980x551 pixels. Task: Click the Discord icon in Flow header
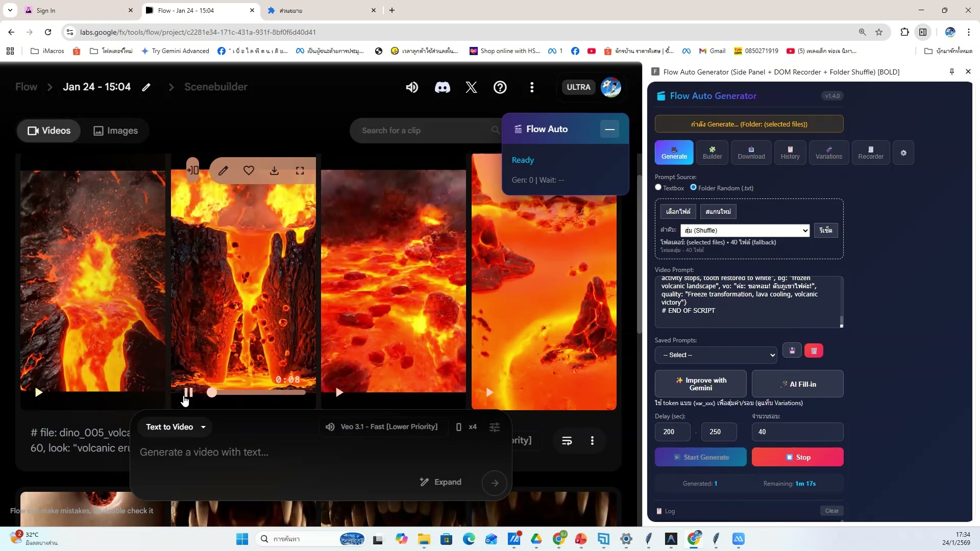tap(442, 87)
